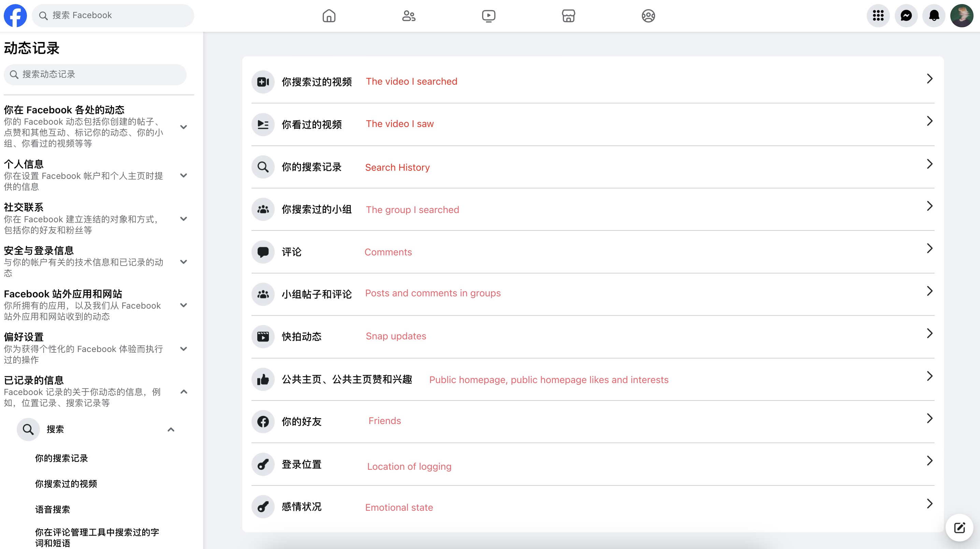
Task: Open the Gaming icon in top navigation
Action: (648, 16)
